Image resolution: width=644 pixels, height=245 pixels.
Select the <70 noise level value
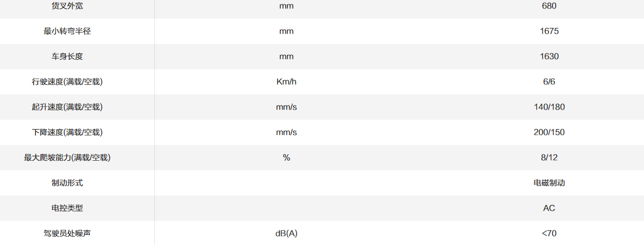coord(549,233)
